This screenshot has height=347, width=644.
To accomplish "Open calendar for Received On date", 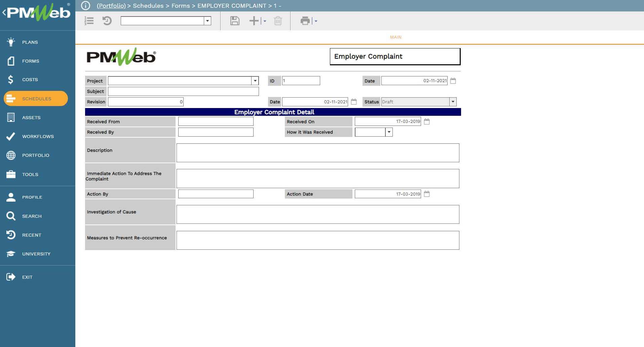I will (x=427, y=122).
